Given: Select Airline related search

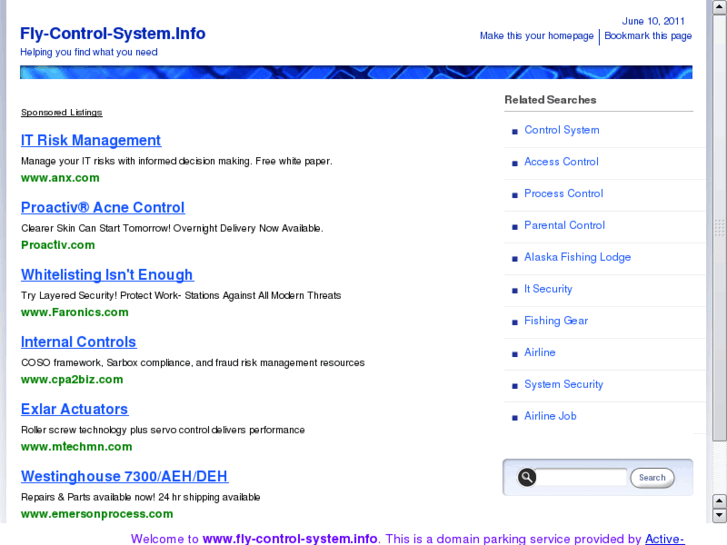Looking at the screenshot, I should 540,353.
